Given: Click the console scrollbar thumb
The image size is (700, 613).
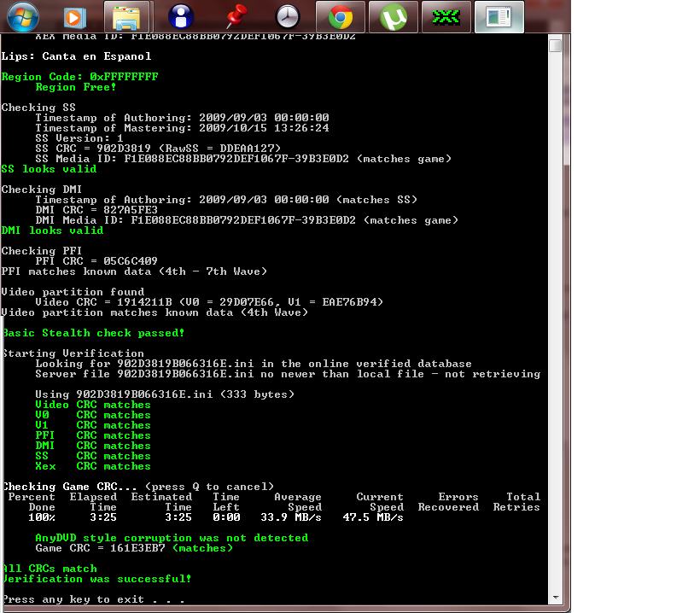Looking at the screenshot, I should point(555,45).
